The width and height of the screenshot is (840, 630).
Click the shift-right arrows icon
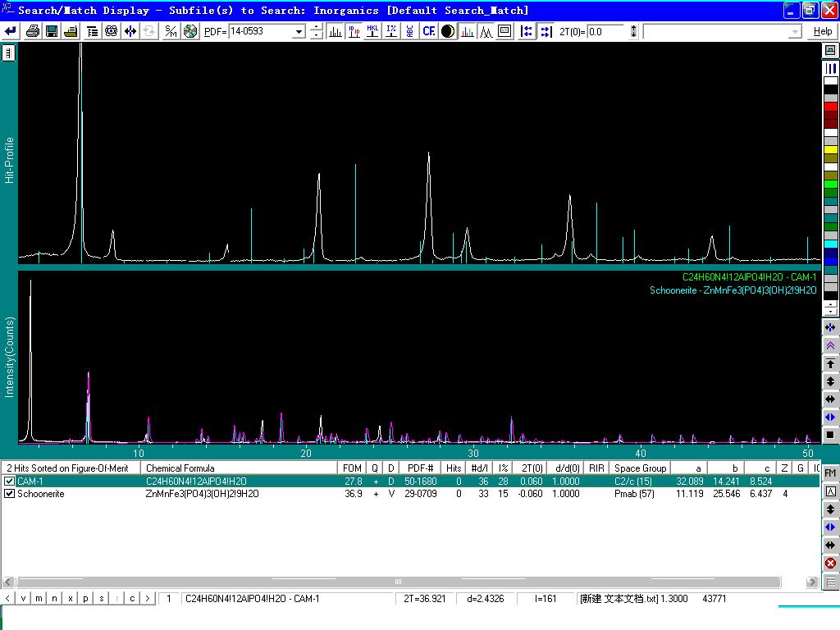pos(546,32)
